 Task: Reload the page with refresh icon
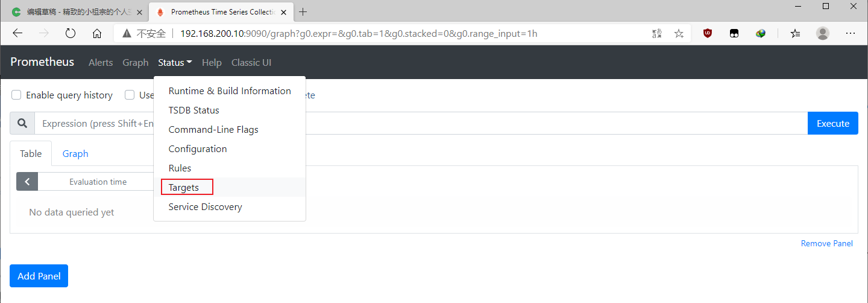(71, 34)
